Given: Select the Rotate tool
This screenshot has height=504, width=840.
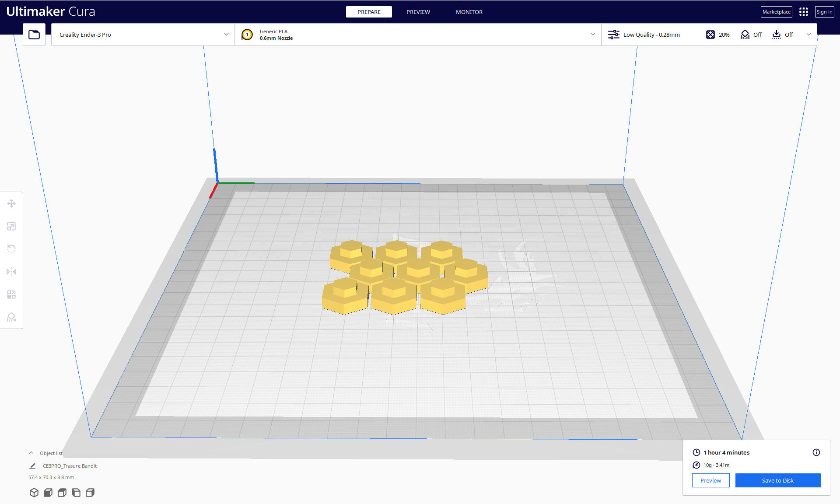Looking at the screenshot, I should (11, 249).
